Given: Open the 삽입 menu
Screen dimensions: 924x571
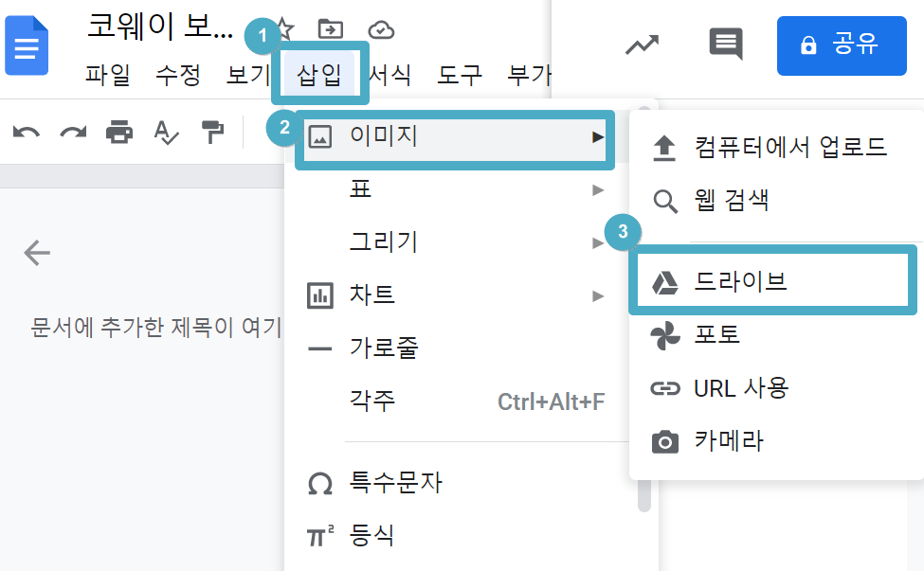Looking at the screenshot, I should pyautogui.click(x=319, y=74).
